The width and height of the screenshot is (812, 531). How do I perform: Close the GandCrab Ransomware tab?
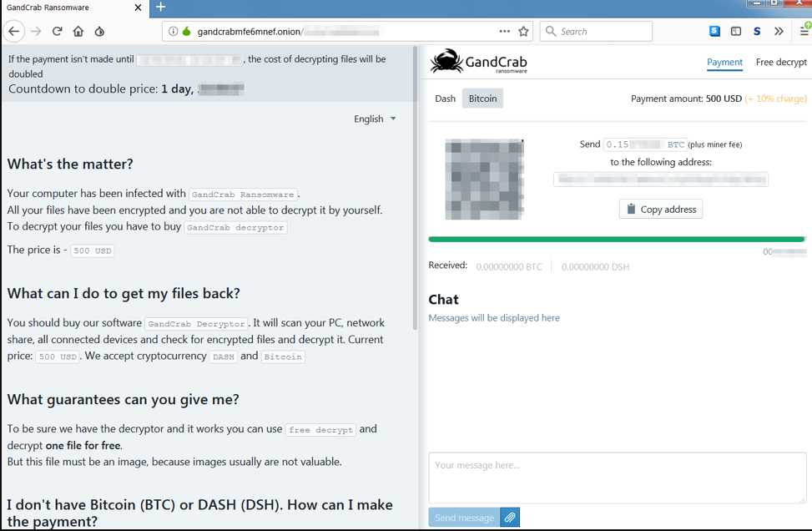tap(138, 8)
